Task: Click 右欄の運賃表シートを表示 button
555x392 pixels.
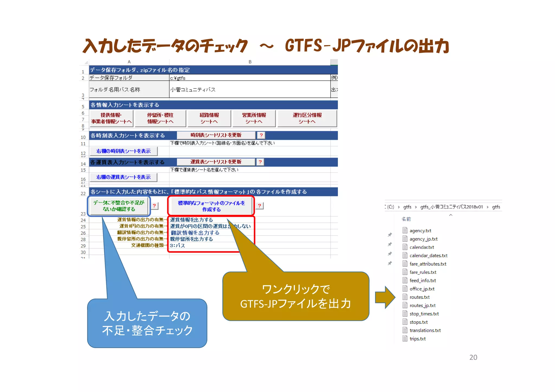Action: (123, 177)
